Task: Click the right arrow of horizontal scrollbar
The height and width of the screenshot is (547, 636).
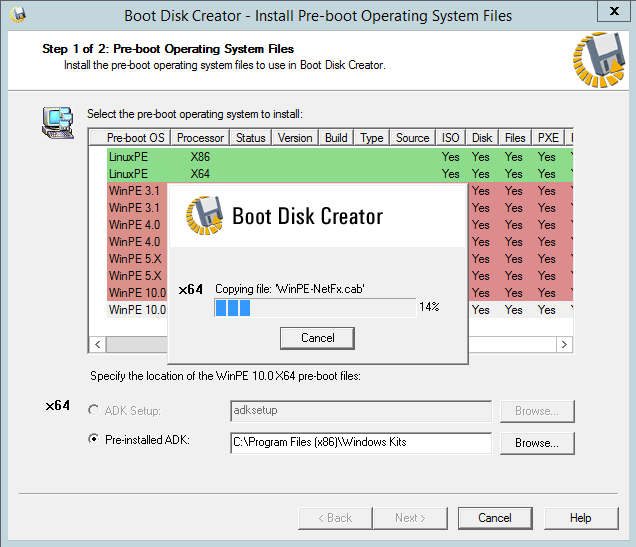Action: coord(564,345)
